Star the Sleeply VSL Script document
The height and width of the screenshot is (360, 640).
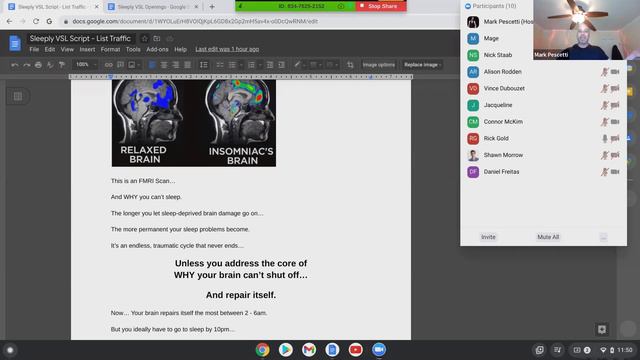coord(144,38)
